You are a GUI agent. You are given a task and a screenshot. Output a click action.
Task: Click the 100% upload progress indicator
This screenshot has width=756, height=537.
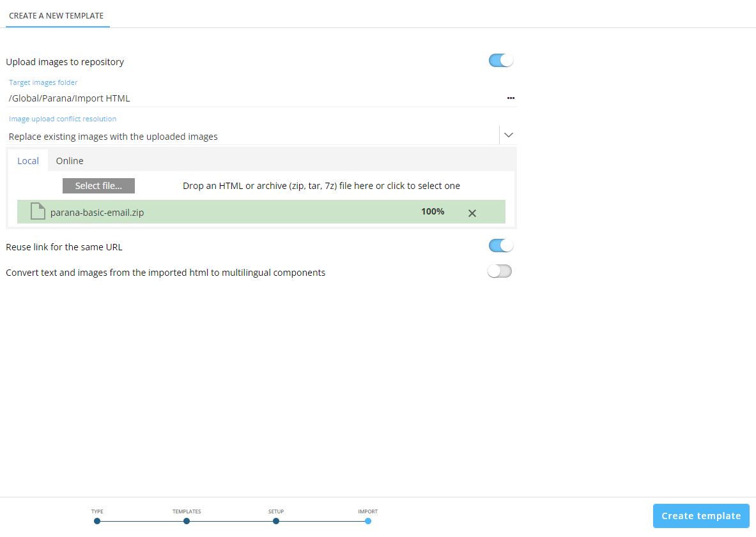point(433,212)
